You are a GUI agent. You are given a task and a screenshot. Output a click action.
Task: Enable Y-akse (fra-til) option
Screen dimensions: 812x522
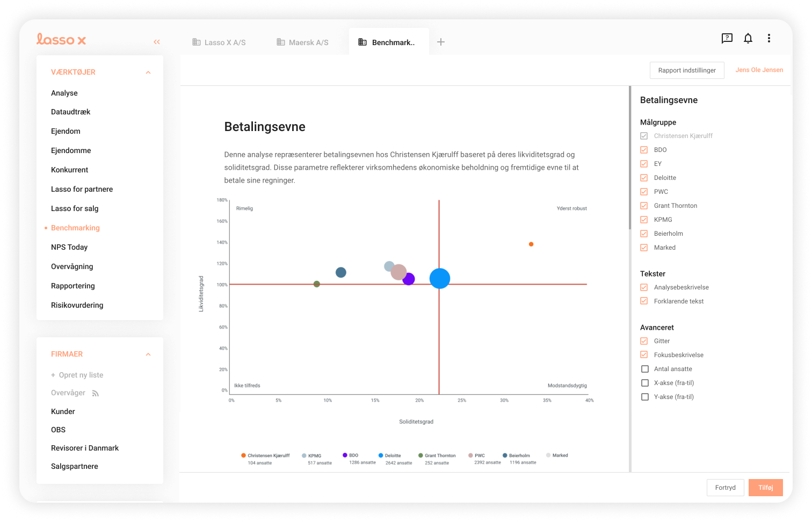click(x=645, y=397)
